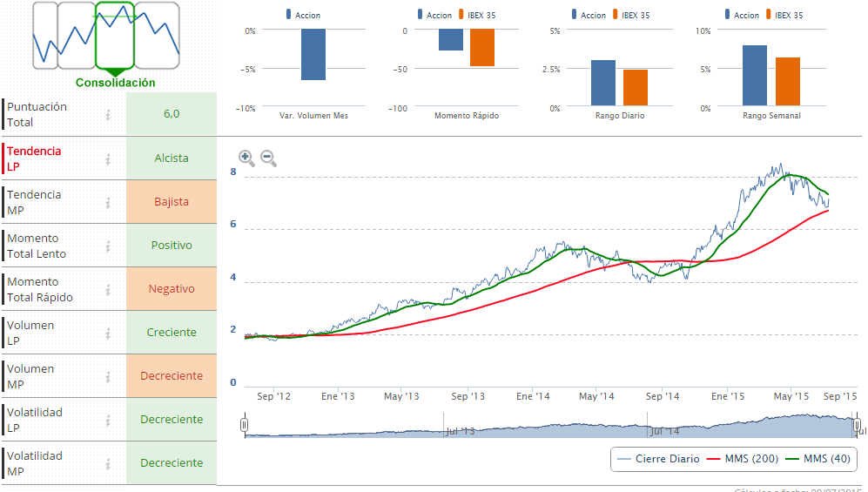The height and width of the screenshot is (492, 868).
Task: Zoom in on the price chart
Action: 246,158
